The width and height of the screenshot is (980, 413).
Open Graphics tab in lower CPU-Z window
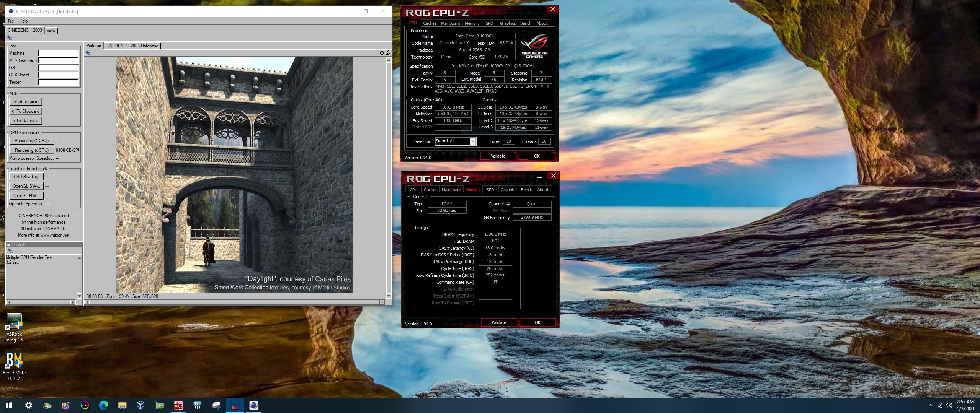pyautogui.click(x=508, y=190)
